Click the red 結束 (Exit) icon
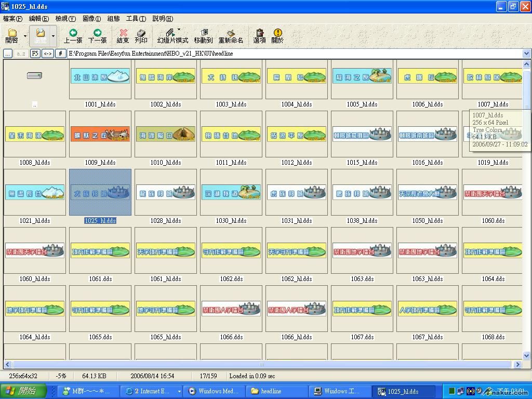 (123, 33)
